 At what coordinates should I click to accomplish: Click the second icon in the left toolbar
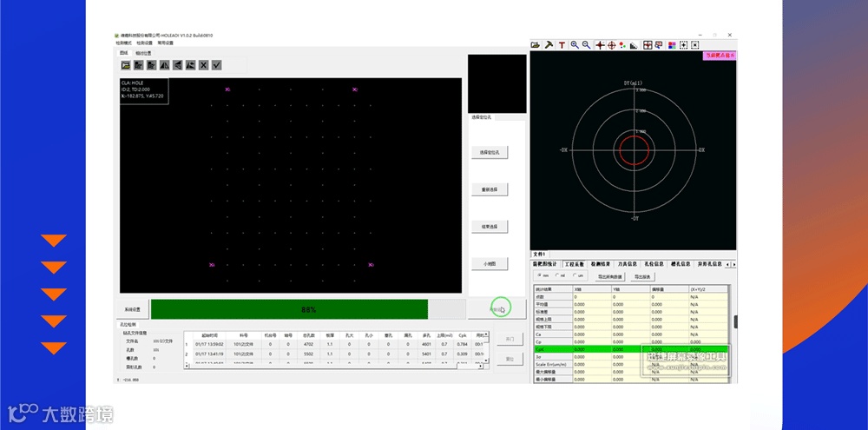[139, 65]
